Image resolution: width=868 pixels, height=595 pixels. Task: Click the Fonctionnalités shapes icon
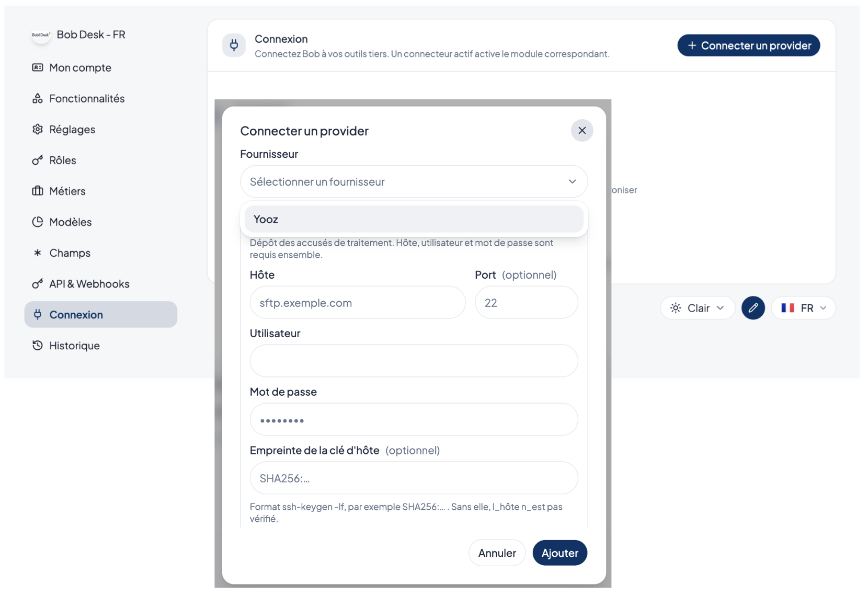[x=38, y=98]
